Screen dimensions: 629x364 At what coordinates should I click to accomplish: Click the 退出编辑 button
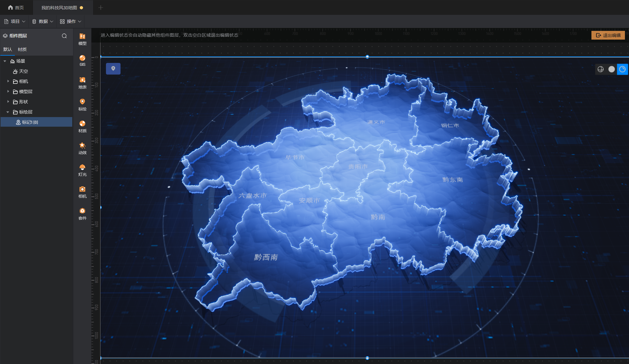[608, 35]
